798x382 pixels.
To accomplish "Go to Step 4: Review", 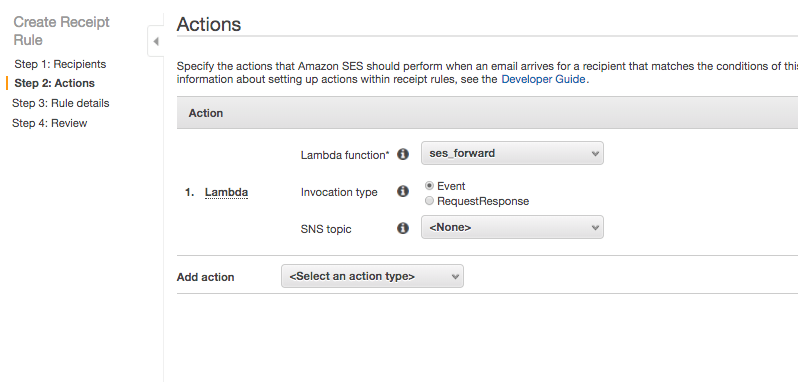I will [x=49, y=123].
